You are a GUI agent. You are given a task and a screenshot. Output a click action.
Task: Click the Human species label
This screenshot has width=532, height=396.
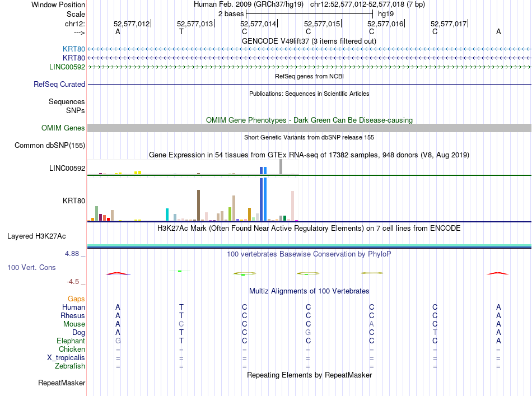click(x=73, y=307)
